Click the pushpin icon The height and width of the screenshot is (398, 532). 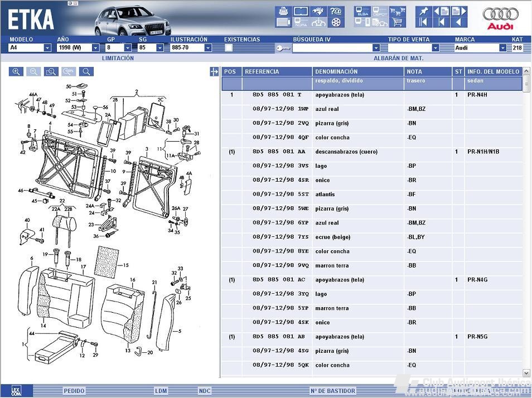424,11
